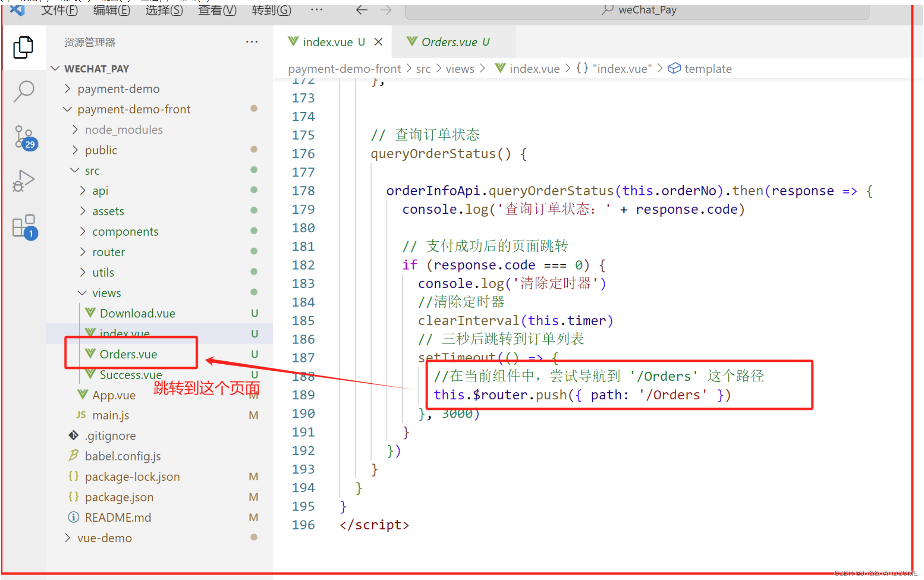924x580 pixels.
Task: Click the info icon beside README.md
Action: point(74,517)
